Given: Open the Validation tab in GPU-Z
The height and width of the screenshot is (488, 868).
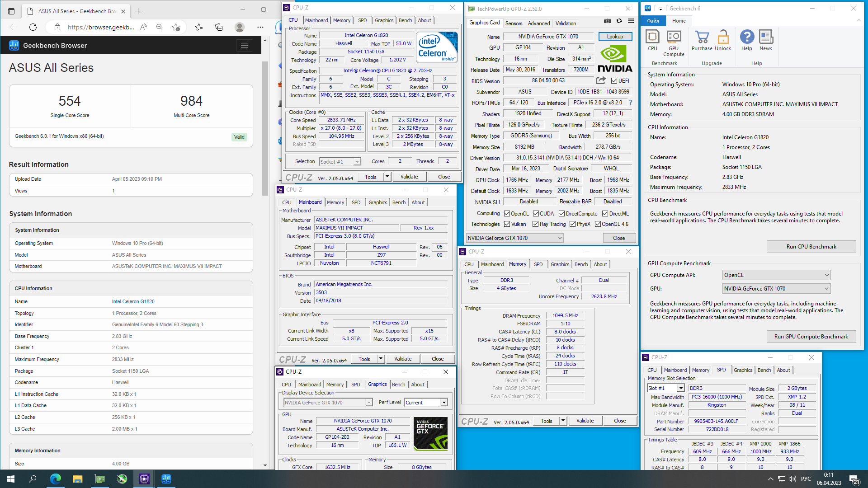Looking at the screenshot, I should point(566,23).
